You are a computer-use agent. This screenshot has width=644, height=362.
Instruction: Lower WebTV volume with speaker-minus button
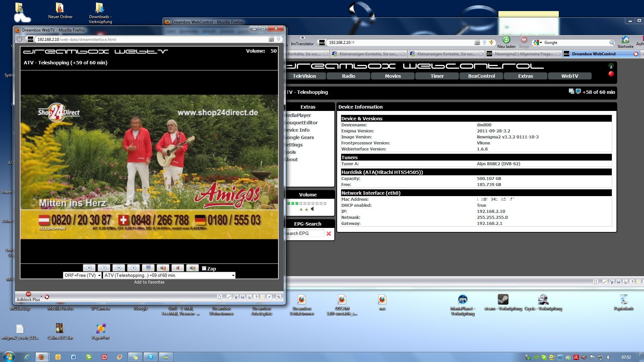163,268
